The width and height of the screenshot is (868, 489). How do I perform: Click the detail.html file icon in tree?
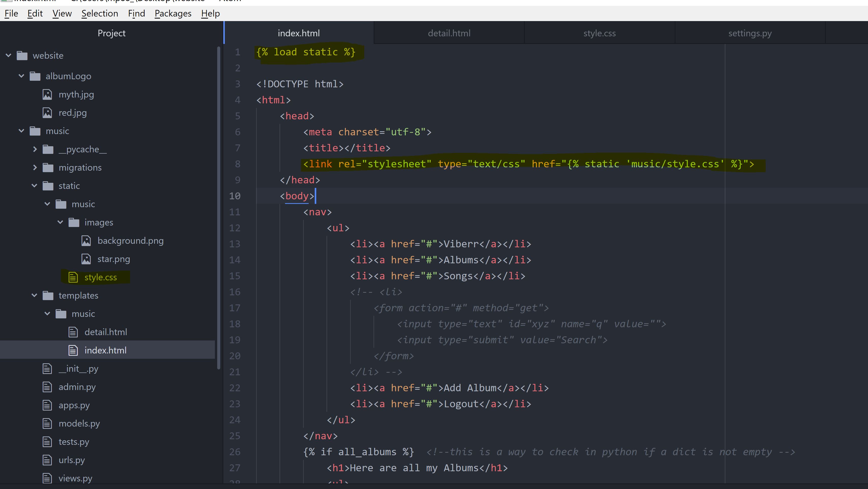pos(73,332)
